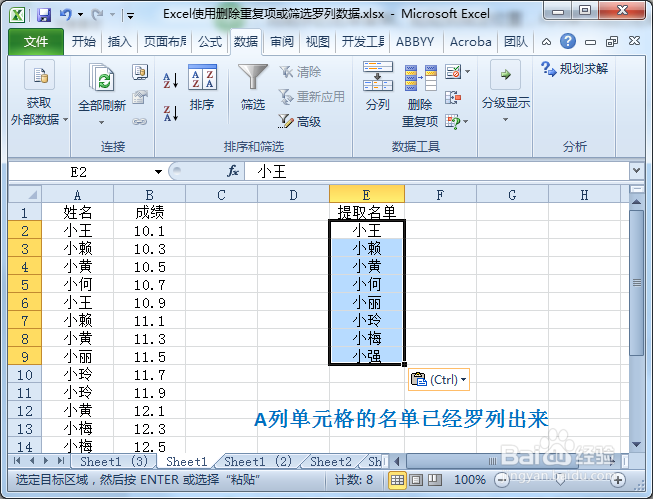This screenshot has height=499, width=653.
Task: Switch to Normal view in status bar
Action: [x=397, y=480]
